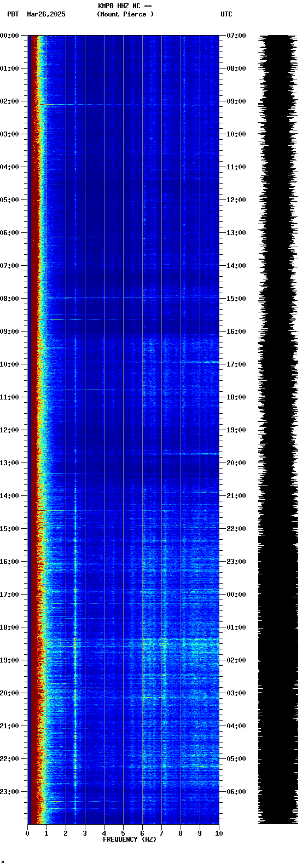The width and height of the screenshot is (302, 868).
Task: Click the FREQUENCY (HZ) axis label
Action: (x=130, y=840)
